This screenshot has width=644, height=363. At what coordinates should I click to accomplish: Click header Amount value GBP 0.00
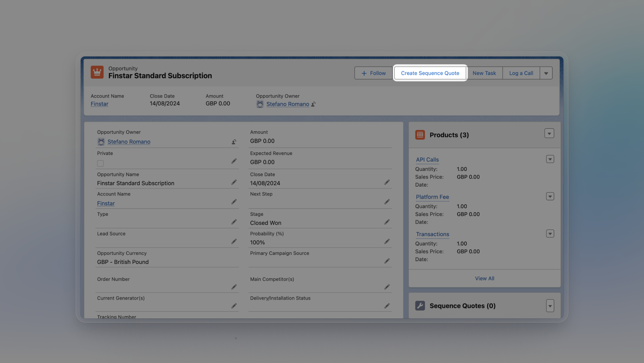(218, 103)
